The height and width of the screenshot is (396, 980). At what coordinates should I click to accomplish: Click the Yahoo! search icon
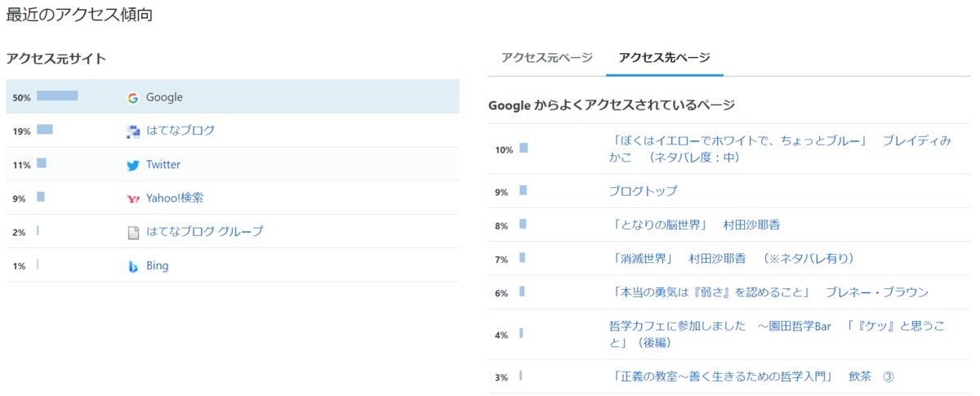pyautogui.click(x=133, y=198)
